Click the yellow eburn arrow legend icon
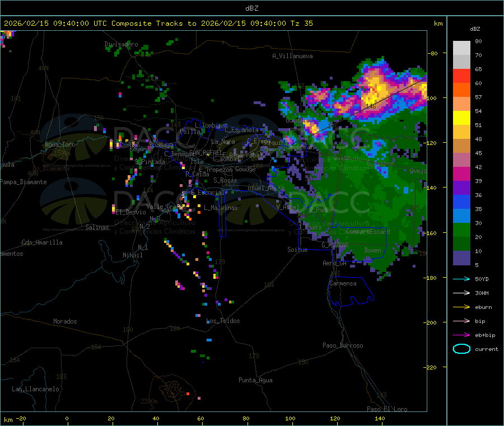Image resolution: width=504 pixels, height=426 pixels. coord(461,307)
